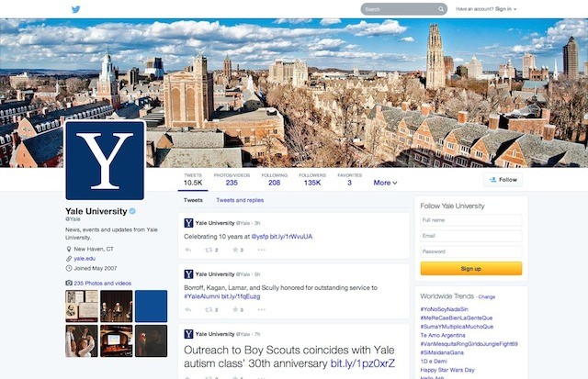Open more options on the Celebrating 10 years tweet
Screen dimensions: 588x379
tap(261, 250)
